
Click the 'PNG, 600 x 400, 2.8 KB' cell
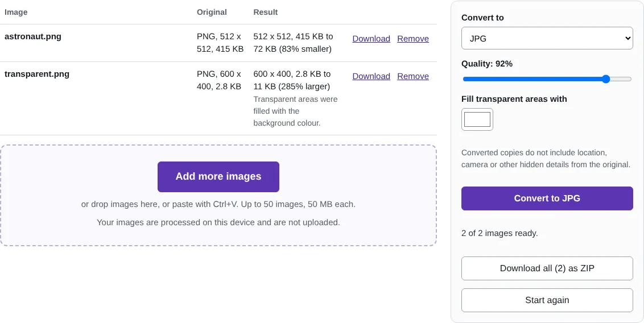coord(219,80)
